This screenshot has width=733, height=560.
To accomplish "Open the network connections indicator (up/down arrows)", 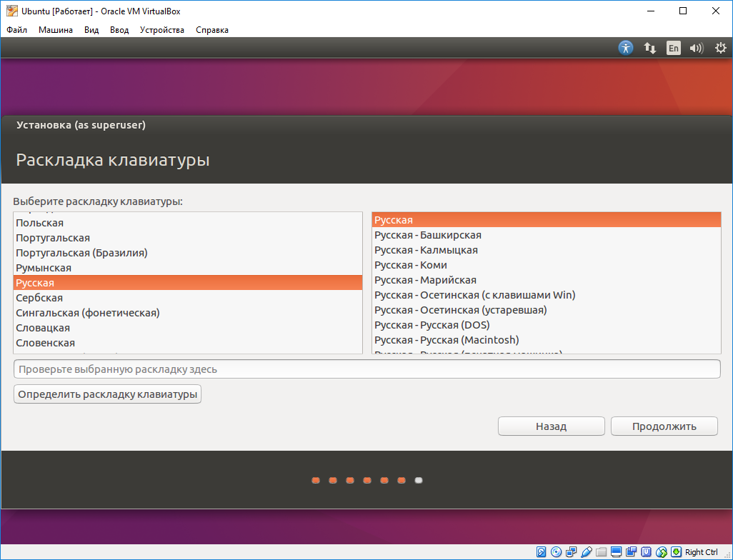I will click(x=650, y=48).
